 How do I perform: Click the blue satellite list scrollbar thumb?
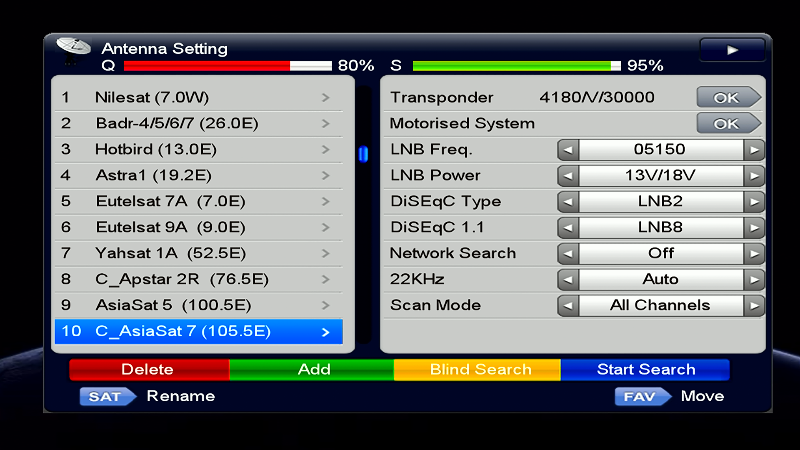363,154
